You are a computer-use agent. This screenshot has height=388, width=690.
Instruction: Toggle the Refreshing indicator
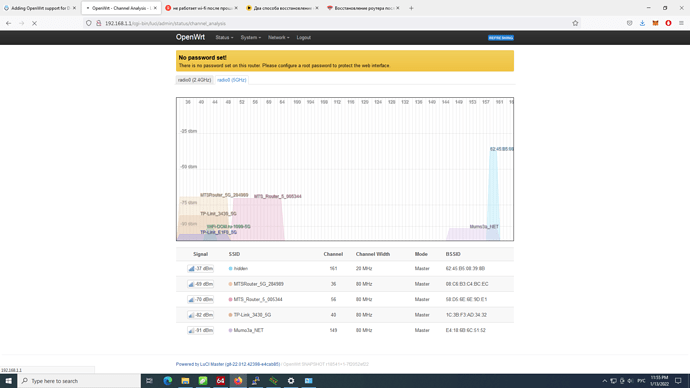[x=501, y=38]
